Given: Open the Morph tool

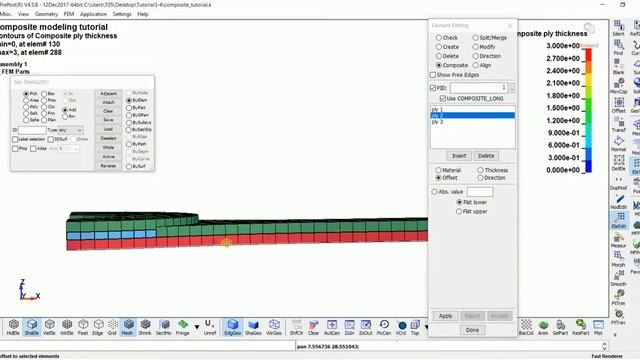Looking at the screenshot, I should click(618, 259).
